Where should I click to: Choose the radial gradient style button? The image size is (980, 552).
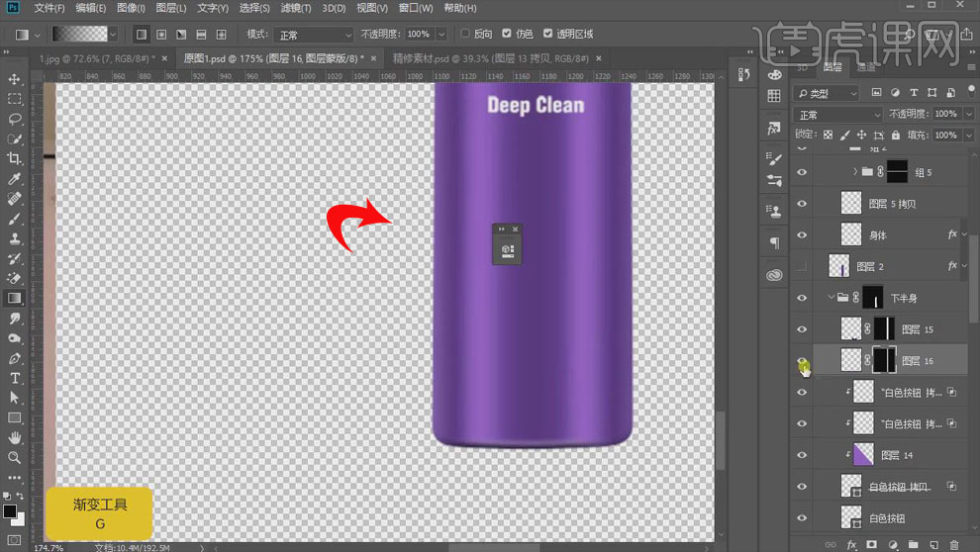tap(159, 34)
